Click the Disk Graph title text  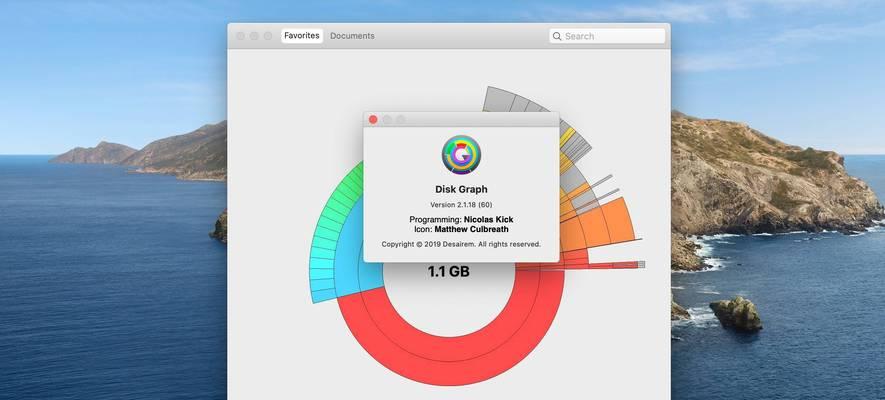tap(461, 190)
